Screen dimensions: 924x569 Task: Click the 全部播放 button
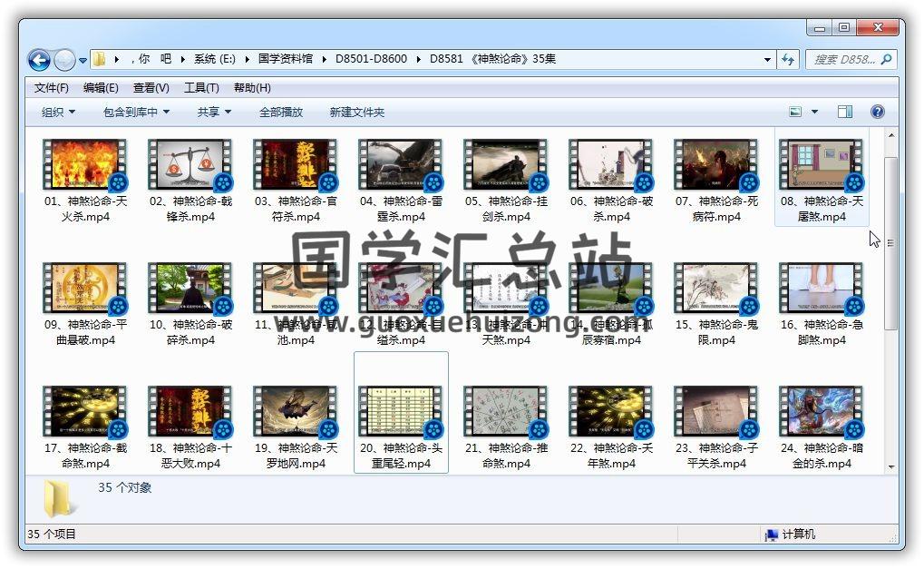[281, 112]
